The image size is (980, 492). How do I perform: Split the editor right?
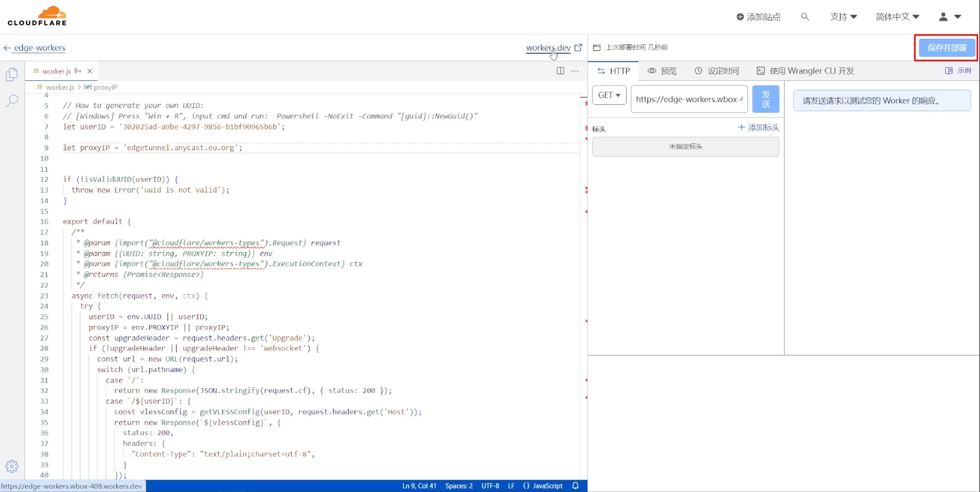(560, 71)
